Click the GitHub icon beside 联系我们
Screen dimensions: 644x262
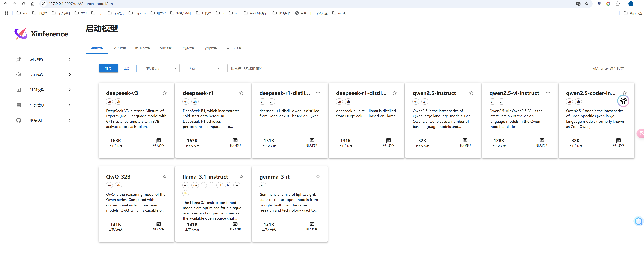[19, 120]
